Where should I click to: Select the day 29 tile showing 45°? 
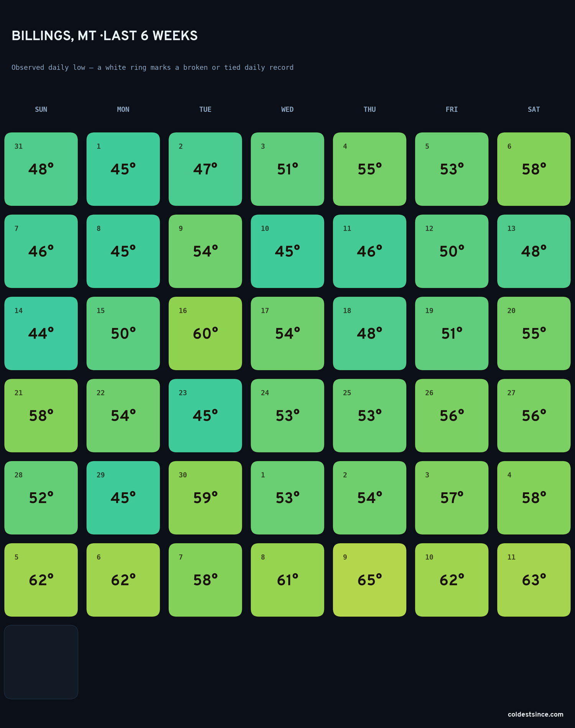(123, 498)
